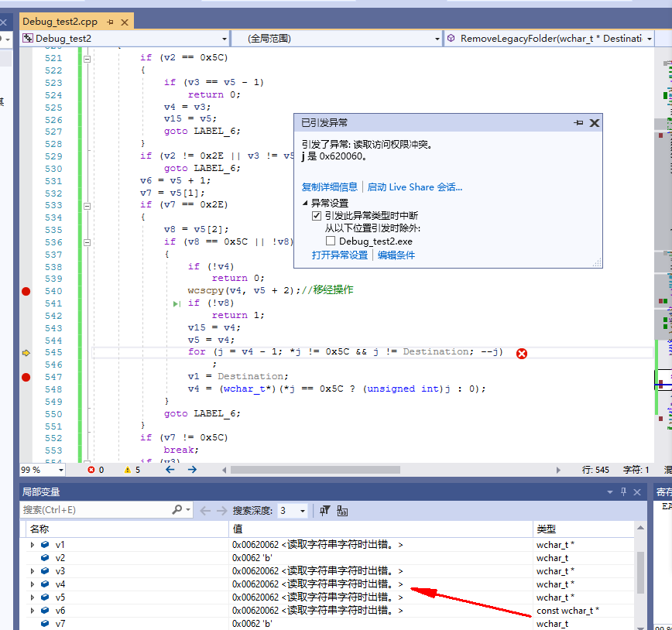Screen dimensions: 672x630
Task: Sort by the 类型 (Type) column header
Action: click(x=583, y=529)
